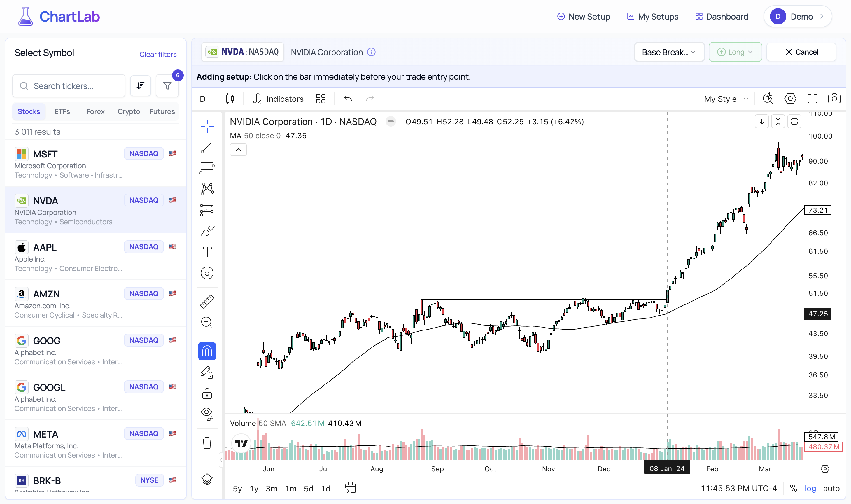The height and width of the screenshot is (504, 851).
Task: Enter fullscreen chart mode
Action: [812, 99]
